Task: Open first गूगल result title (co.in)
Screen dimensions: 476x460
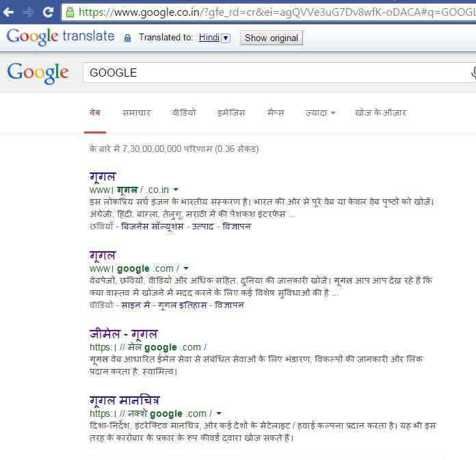Action: click(103, 177)
